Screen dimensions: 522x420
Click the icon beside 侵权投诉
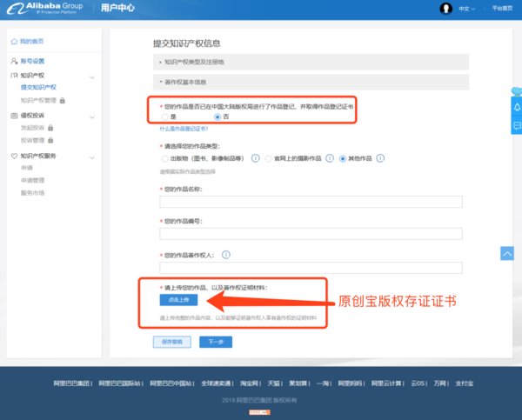click(14, 116)
